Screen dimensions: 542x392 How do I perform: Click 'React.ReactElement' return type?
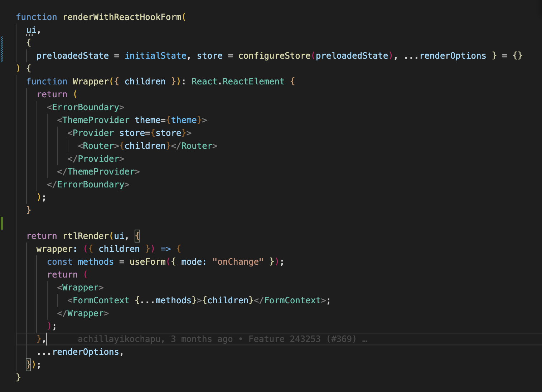238,82
